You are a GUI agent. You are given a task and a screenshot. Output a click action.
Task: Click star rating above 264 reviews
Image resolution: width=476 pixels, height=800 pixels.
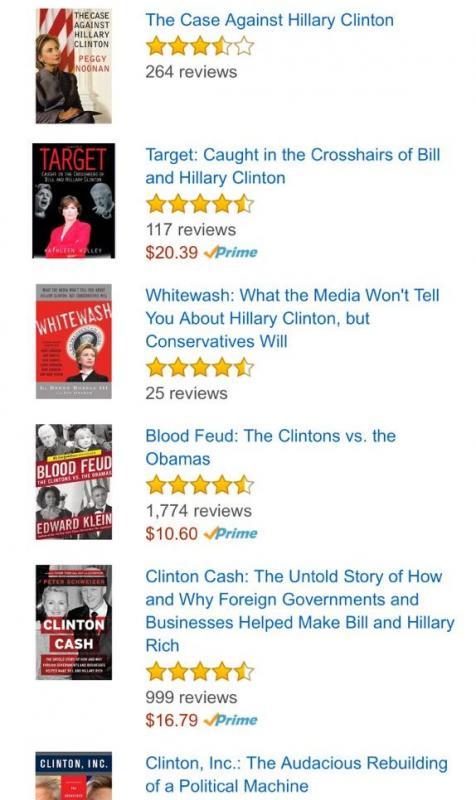tap(199, 46)
